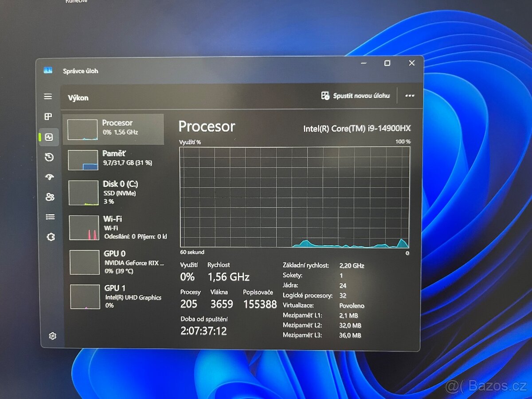Click Spustit novou úlohu button
Viewport: 532px width, 399px height.
(356, 96)
